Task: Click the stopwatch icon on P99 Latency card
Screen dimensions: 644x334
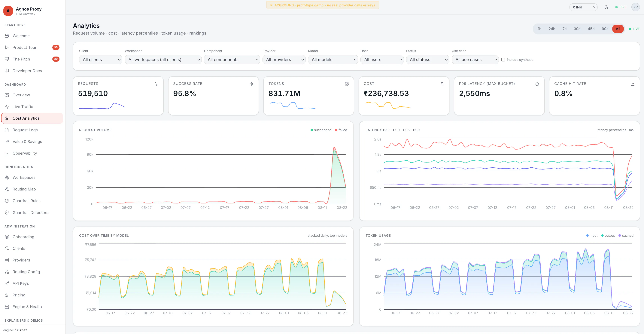Action: (x=537, y=84)
